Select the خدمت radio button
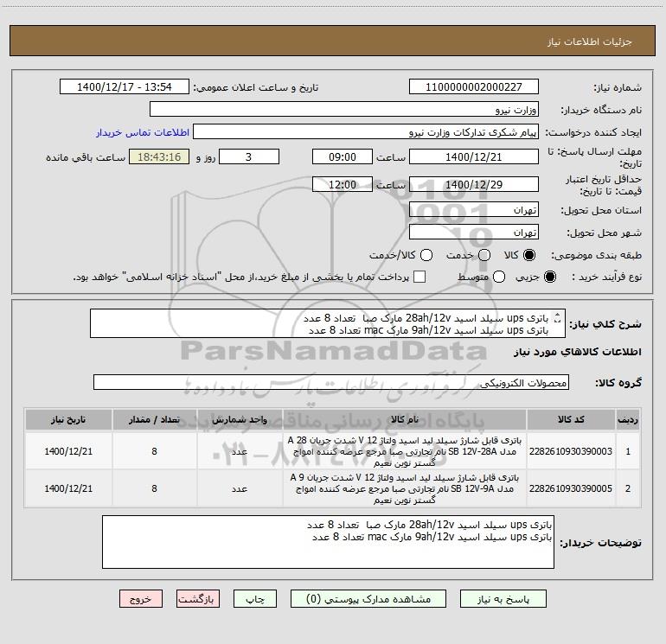Image resolution: width=666 pixels, height=644 pixels. [484, 255]
